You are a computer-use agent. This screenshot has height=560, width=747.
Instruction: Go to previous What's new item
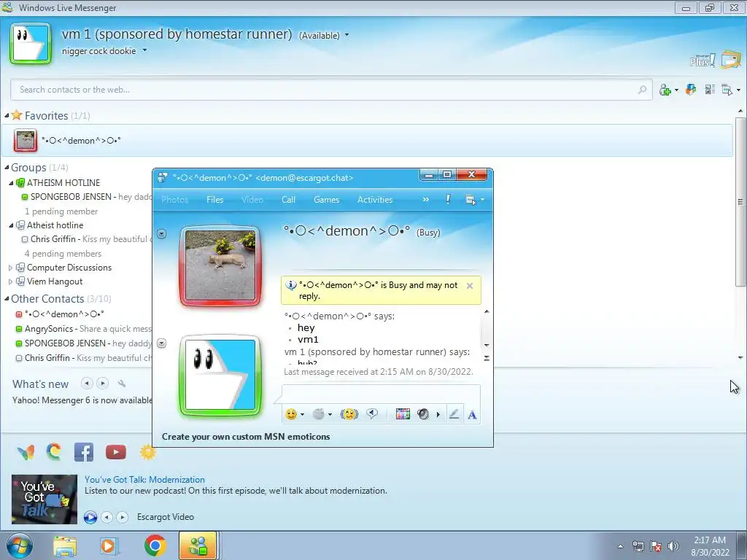[87, 383]
